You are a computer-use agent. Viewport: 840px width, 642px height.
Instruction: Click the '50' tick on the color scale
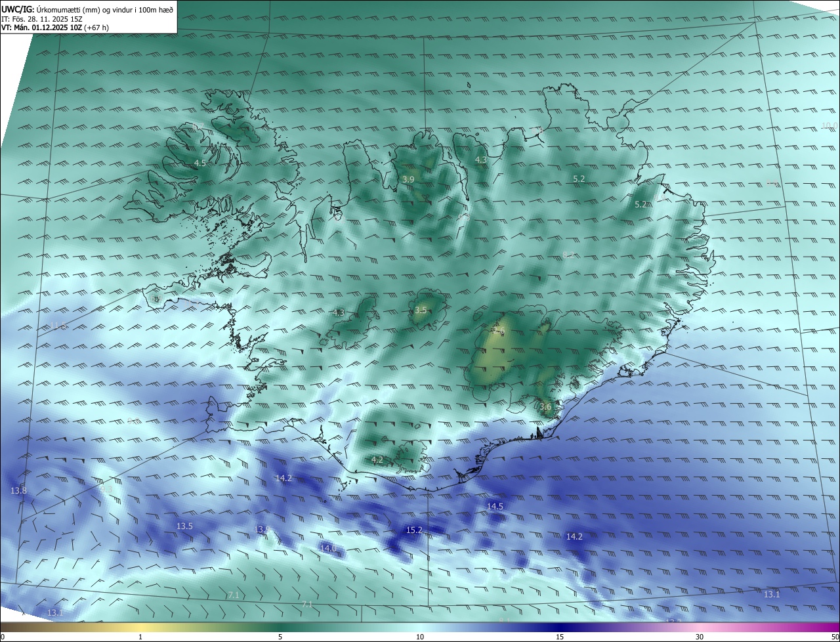click(835, 637)
